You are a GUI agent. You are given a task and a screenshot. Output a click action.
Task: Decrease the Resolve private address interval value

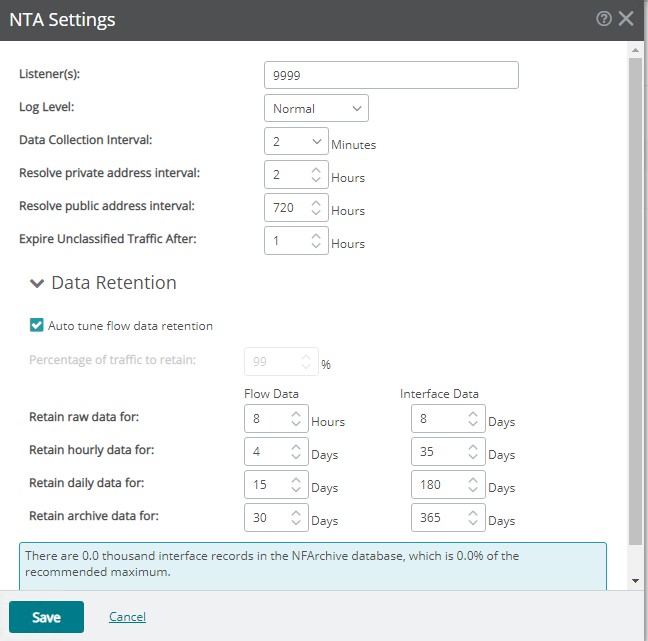pos(316,179)
